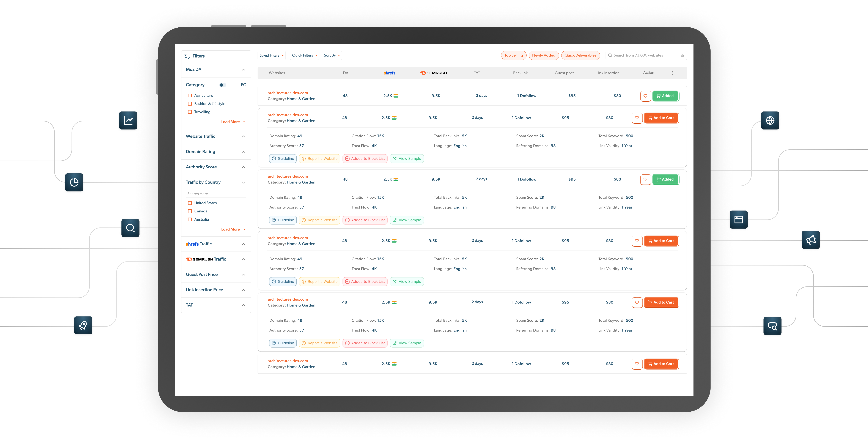Click the magnifier search icon tile
868x441 pixels.
130,228
